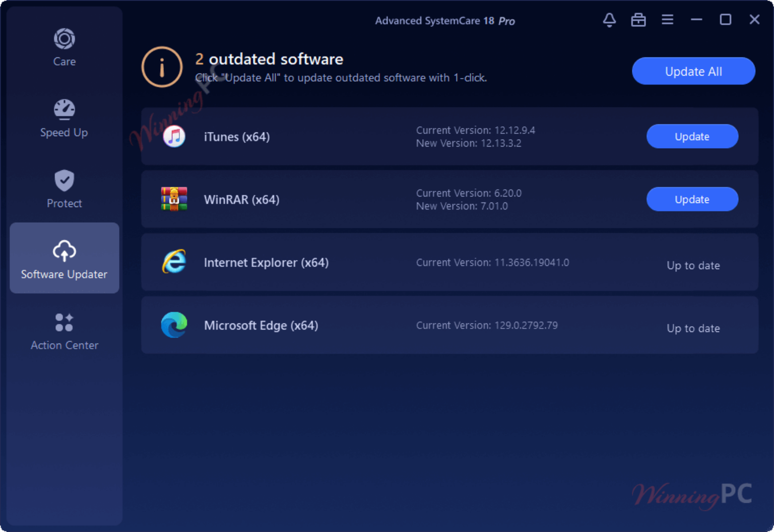Click the outdated software info icon
The width and height of the screenshot is (774, 532).
tap(161, 67)
